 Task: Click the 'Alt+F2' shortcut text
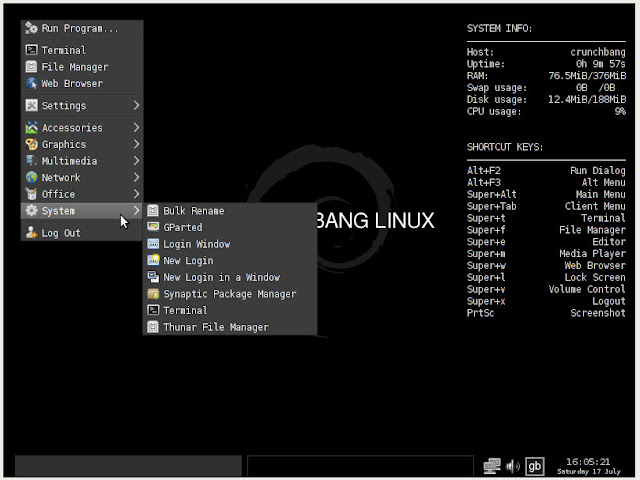(x=484, y=170)
